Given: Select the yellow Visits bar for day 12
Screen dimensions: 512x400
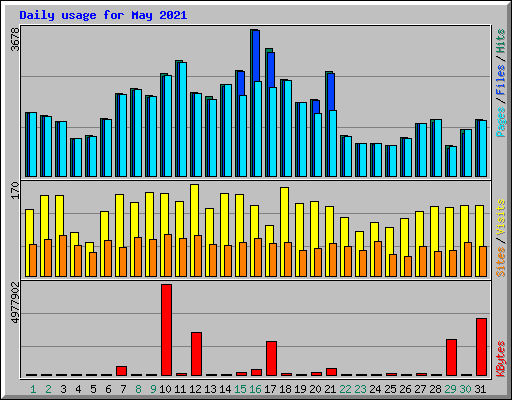Looking at the screenshot, I should tap(195, 210).
